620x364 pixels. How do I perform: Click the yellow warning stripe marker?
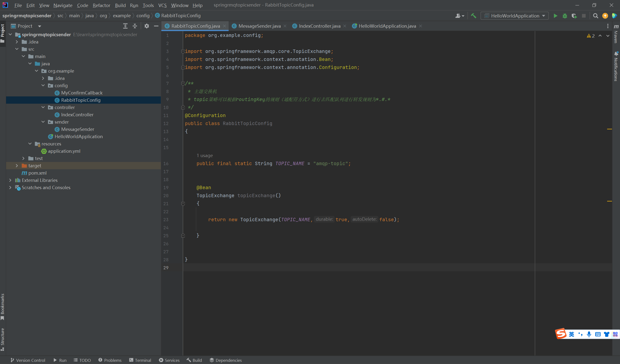point(609,129)
